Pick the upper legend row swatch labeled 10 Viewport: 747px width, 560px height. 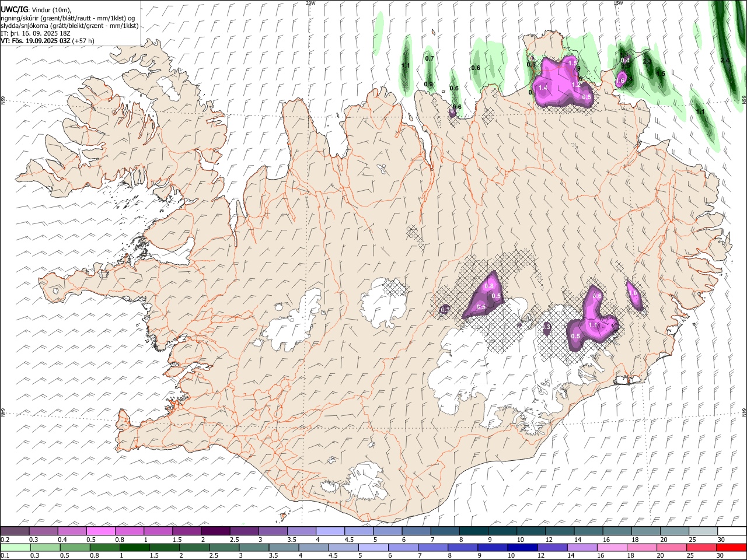531,531
